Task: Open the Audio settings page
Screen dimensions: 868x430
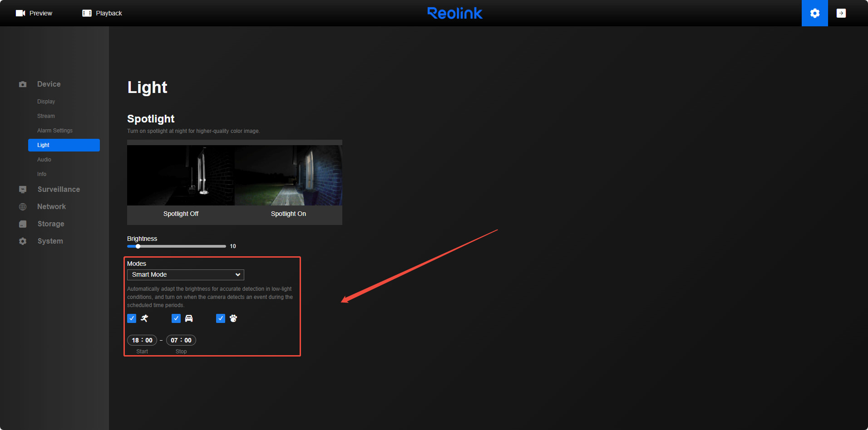Action: coord(44,160)
